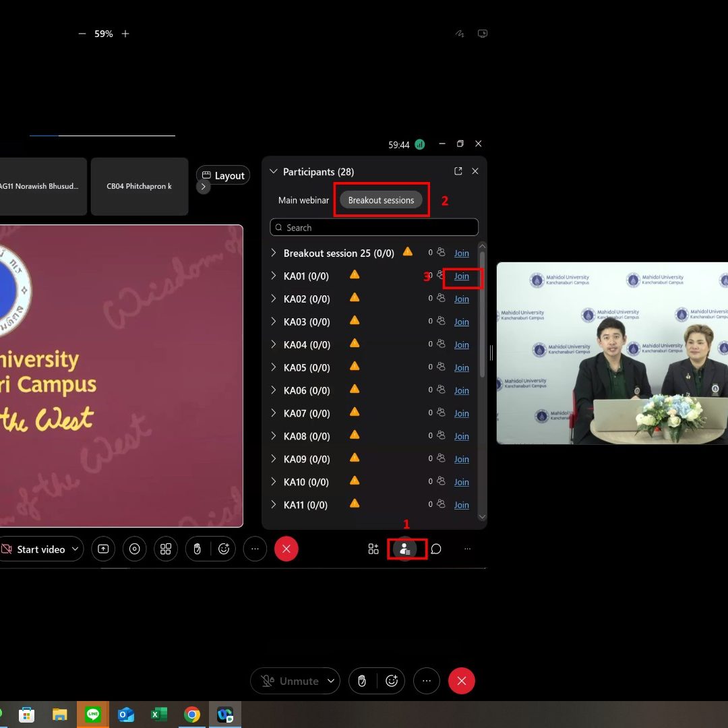728x728 pixels.
Task: Open the chat bubble icon
Action: tap(436, 549)
